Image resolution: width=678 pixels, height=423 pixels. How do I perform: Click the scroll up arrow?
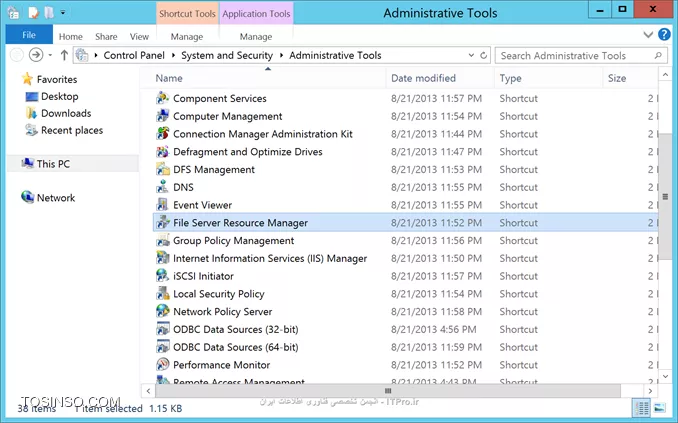665,75
